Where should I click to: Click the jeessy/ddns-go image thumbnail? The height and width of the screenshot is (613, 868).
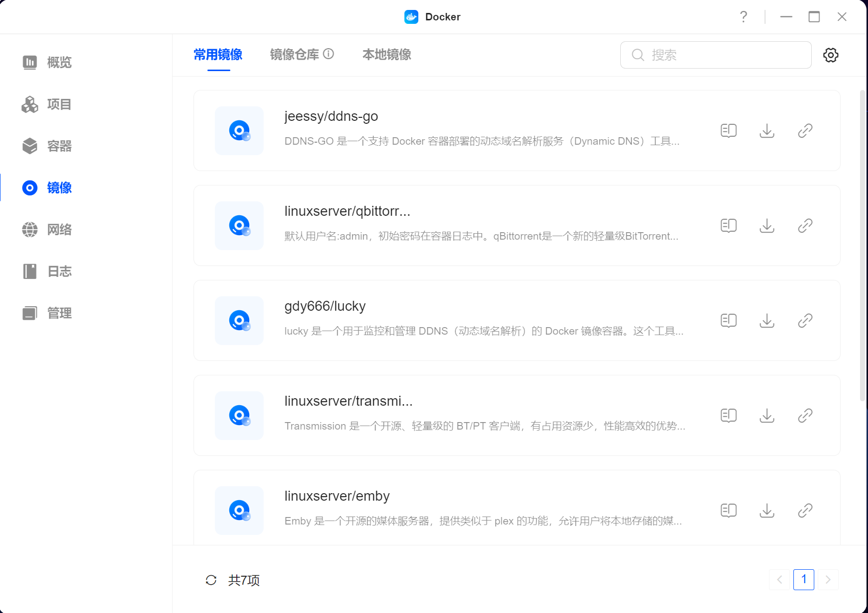239,131
